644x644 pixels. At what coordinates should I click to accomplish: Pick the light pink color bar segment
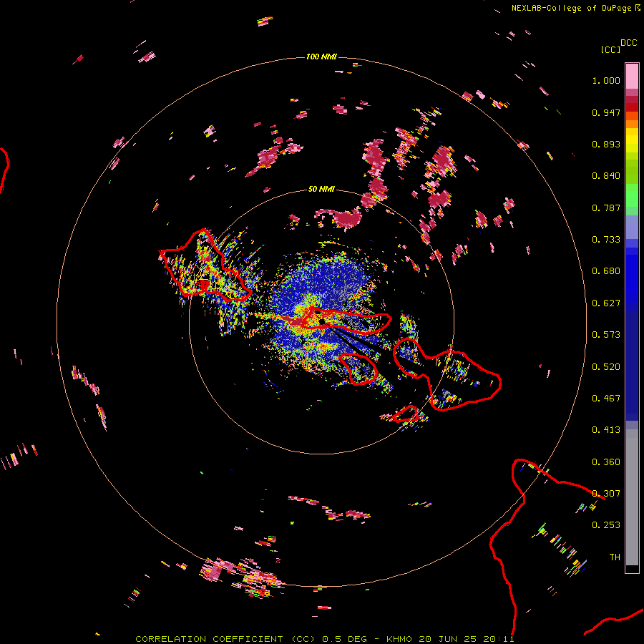coord(632,76)
